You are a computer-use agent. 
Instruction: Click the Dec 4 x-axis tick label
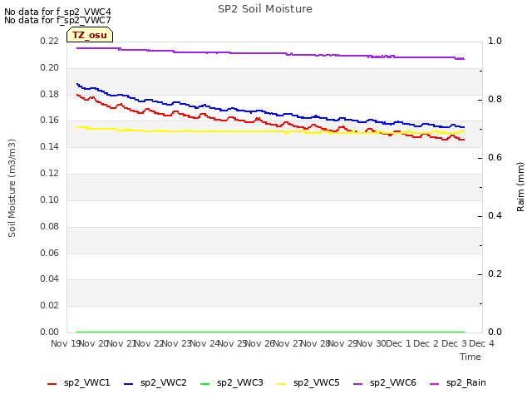tap(481, 343)
